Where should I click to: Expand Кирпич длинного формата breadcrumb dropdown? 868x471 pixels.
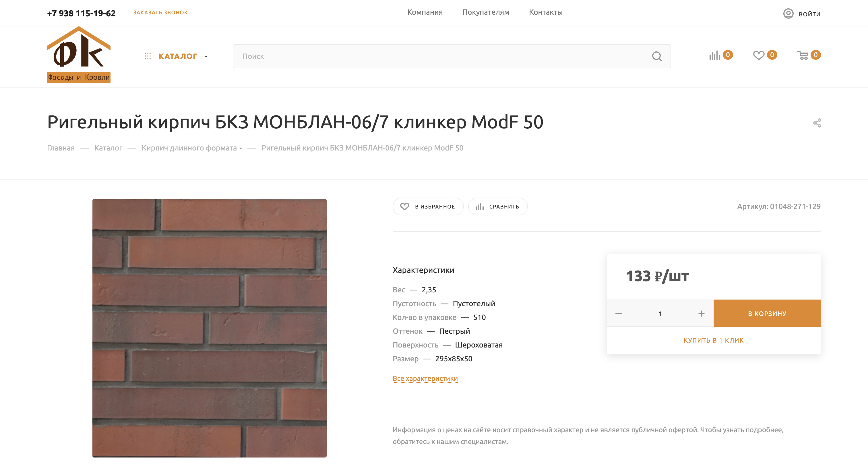click(x=241, y=148)
